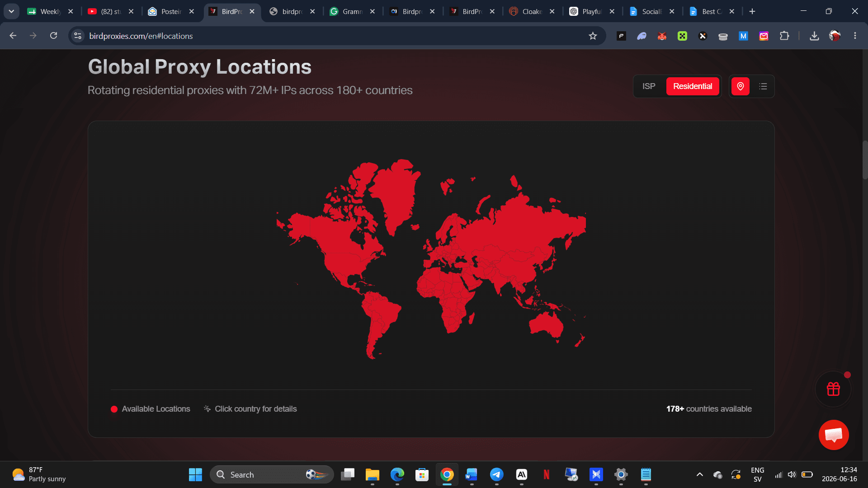Click Australia on the proxy map
The image size is (868, 488).
pyautogui.click(x=546, y=324)
